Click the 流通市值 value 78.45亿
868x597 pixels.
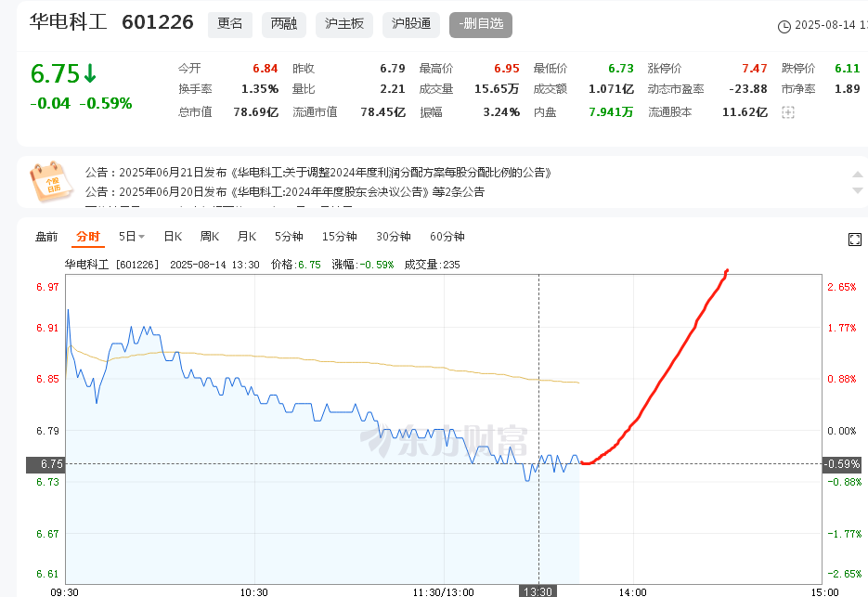[x=383, y=111]
